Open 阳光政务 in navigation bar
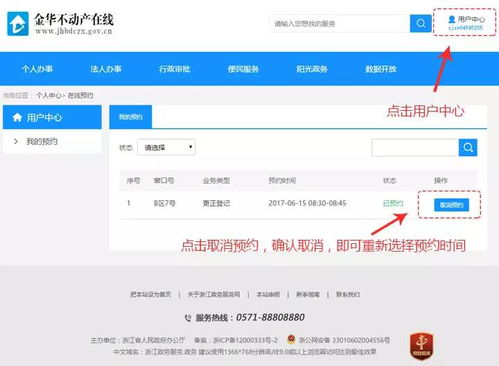This screenshot has height=366, width=499. (312, 69)
